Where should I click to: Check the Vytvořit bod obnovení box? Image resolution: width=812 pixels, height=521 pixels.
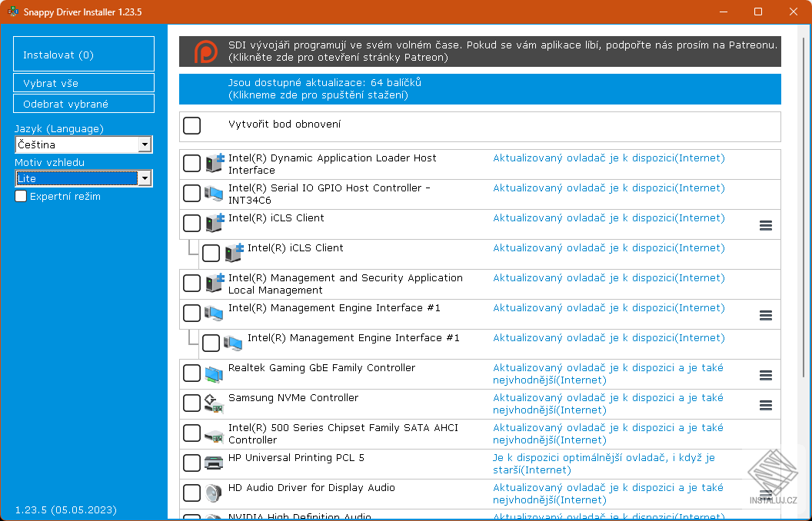pyautogui.click(x=191, y=125)
